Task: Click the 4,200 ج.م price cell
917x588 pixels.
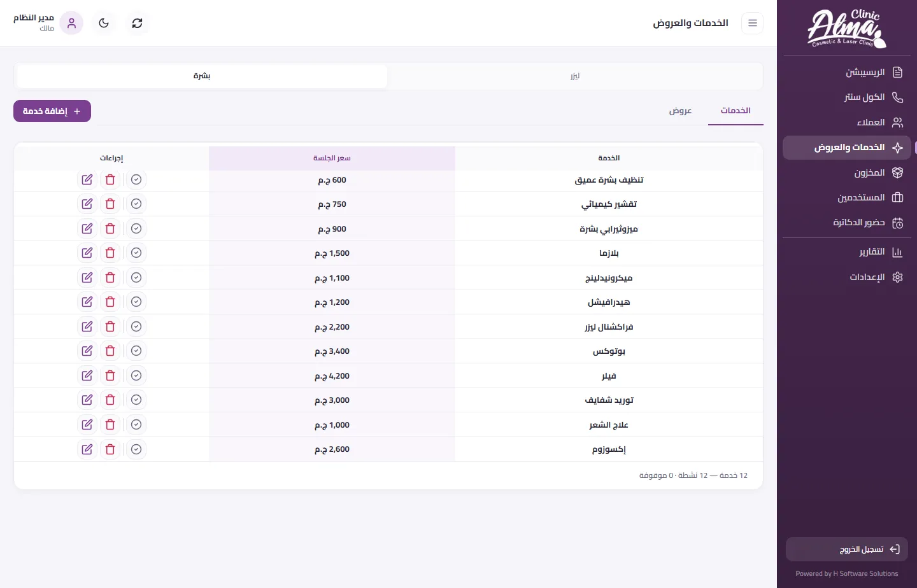Action: point(332,376)
